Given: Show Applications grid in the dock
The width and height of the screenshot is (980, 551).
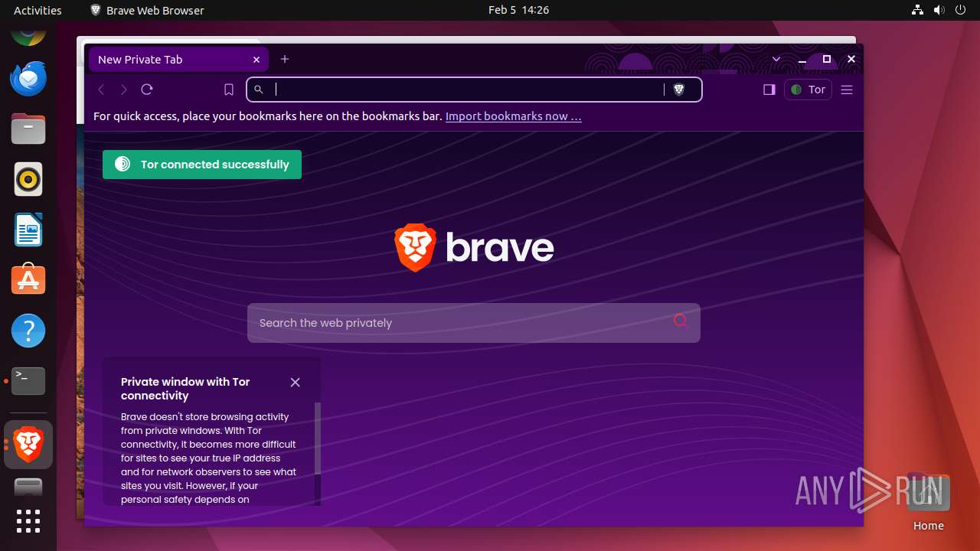Looking at the screenshot, I should (x=28, y=520).
